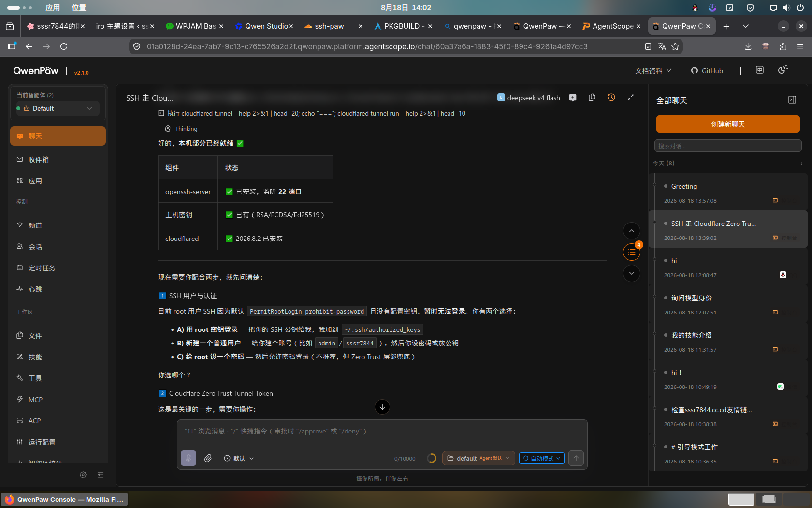Viewport: 812px width, 508px height.
Task: Collapse the 全部聊天 side panel
Action: pyautogui.click(x=792, y=100)
